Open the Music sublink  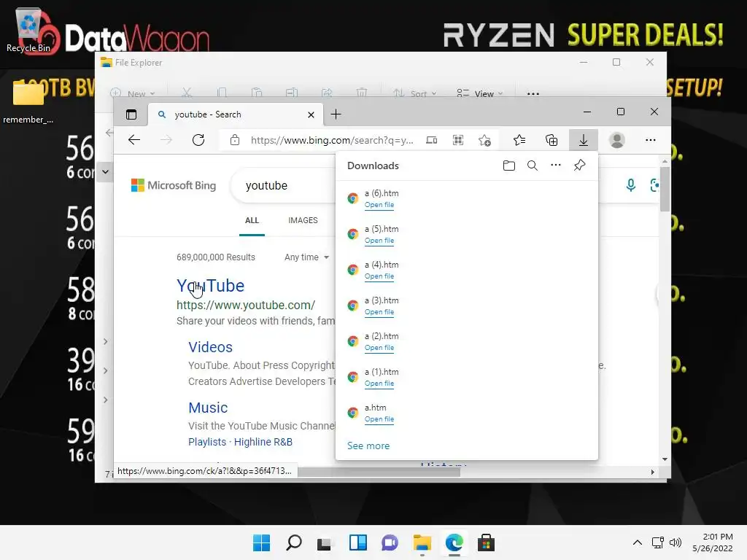[208, 408]
